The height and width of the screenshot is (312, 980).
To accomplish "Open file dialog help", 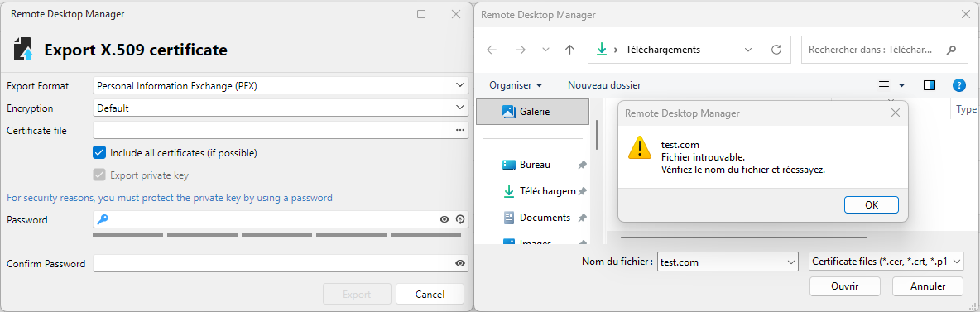I will [x=959, y=85].
